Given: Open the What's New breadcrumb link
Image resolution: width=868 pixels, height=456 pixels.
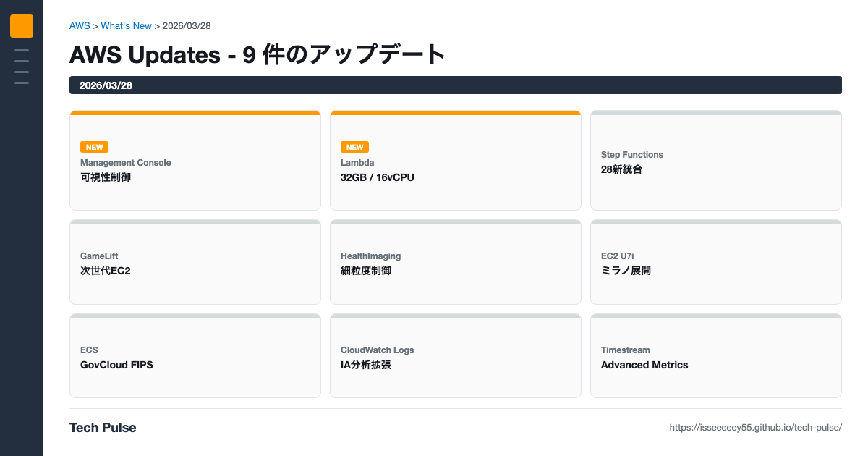Looking at the screenshot, I should (x=126, y=26).
